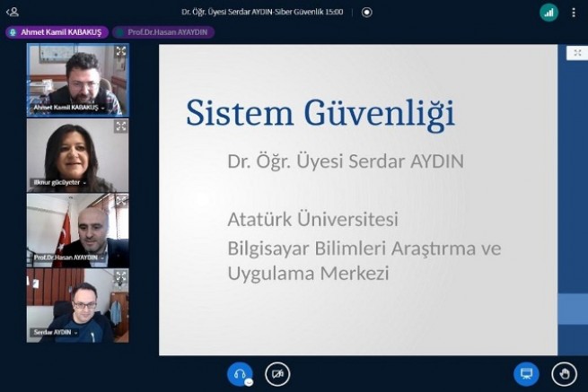Raise hand using hand icon
The width and height of the screenshot is (588, 392).
click(x=564, y=373)
